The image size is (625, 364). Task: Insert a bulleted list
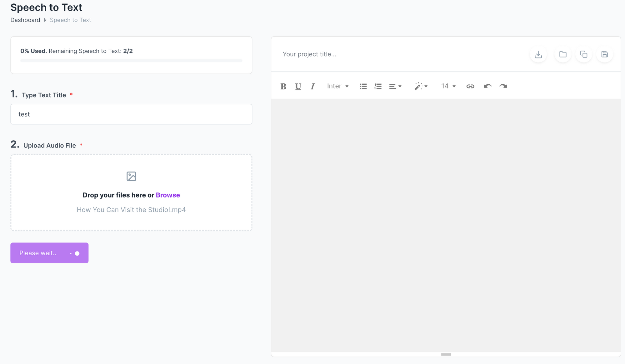pos(363,86)
